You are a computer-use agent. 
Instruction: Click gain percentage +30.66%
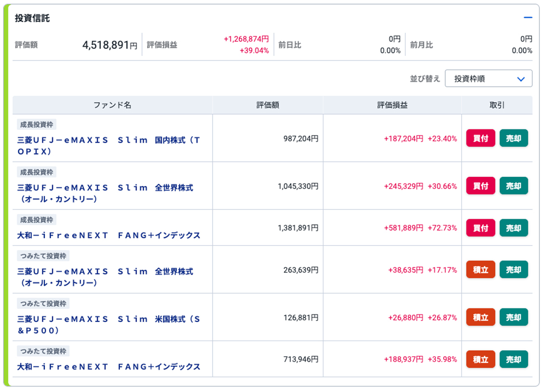coord(442,186)
